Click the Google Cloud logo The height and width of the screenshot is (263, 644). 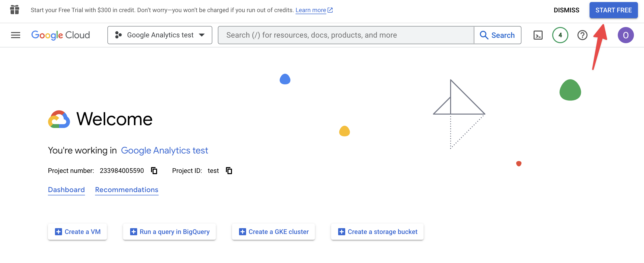[x=61, y=35]
